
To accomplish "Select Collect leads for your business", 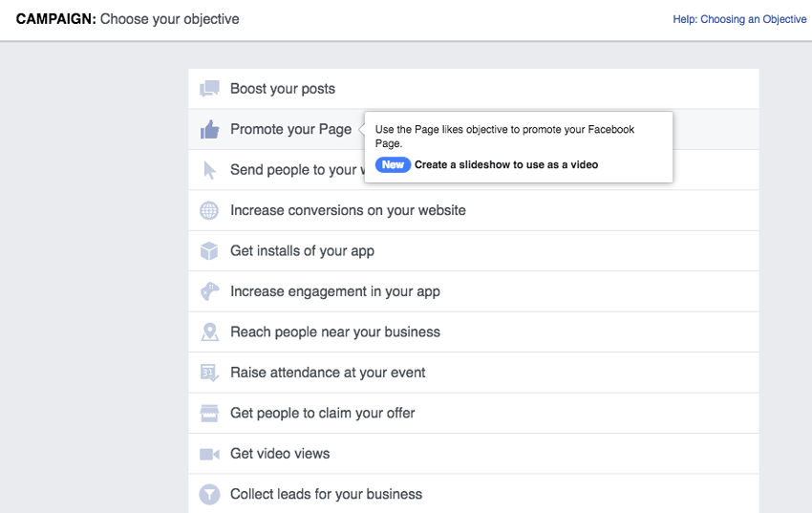I will [474, 494].
